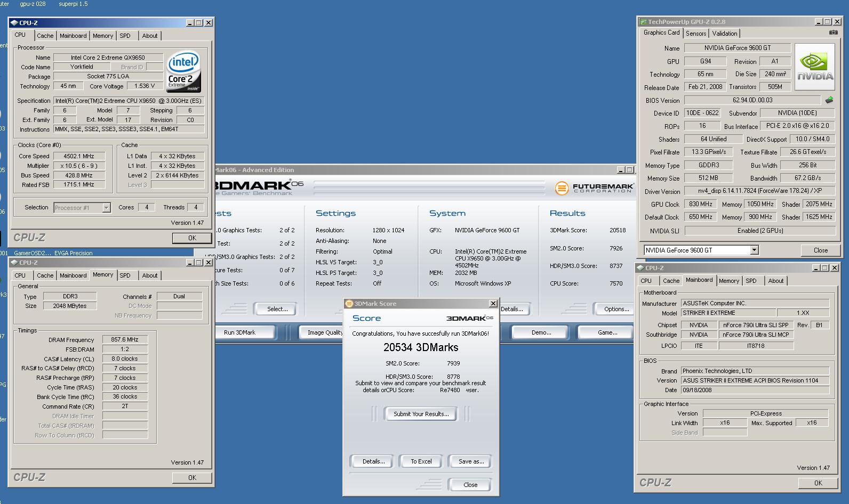This screenshot has height=504, width=849.
Task: Click Submit Your Results button
Action: pos(421,414)
